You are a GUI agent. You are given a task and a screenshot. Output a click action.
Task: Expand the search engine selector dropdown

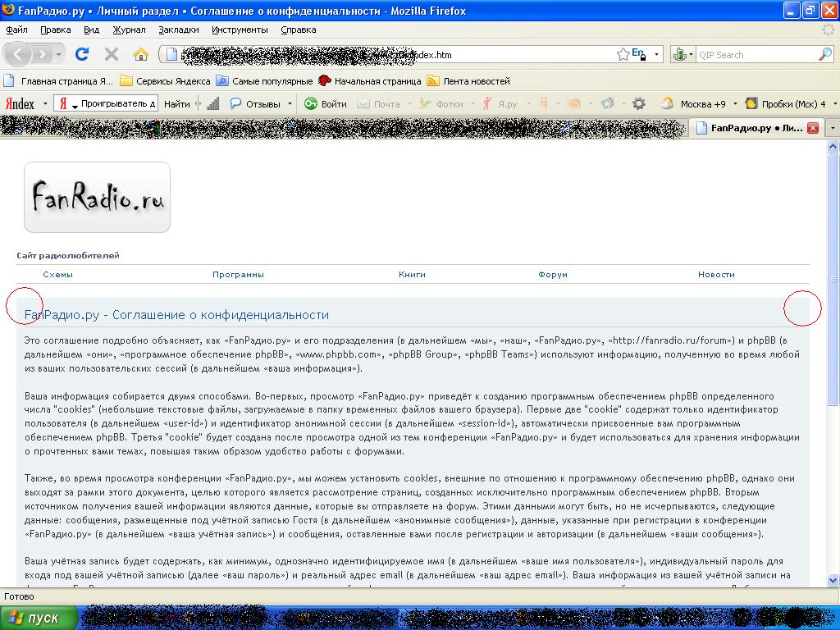pos(683,55)
